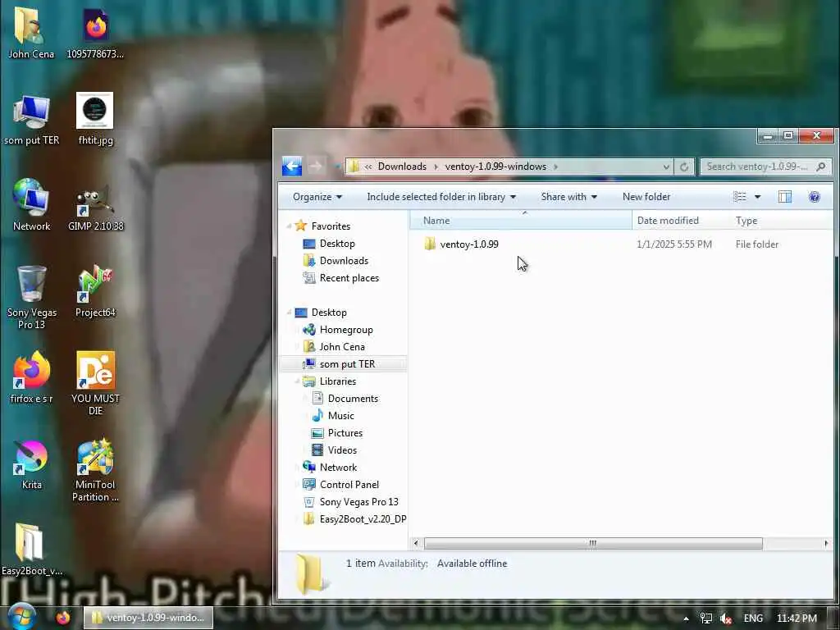This screenshot has height=630, width=840.
Task: Select Homegroup in navigation tree
Action: [x=345, y=330]
